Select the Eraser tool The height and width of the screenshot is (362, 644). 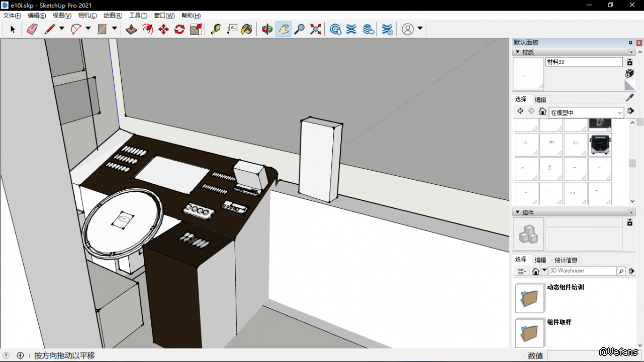[32, 29]
